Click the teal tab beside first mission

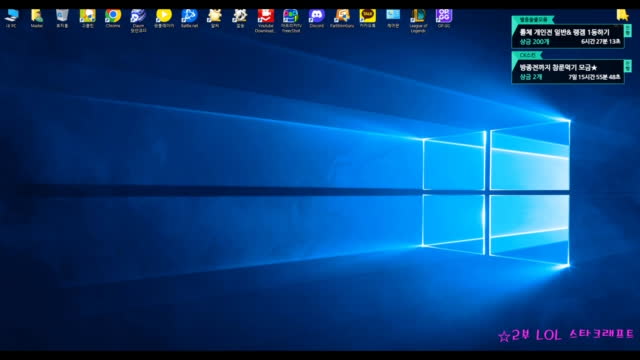[x=628, y=31]
